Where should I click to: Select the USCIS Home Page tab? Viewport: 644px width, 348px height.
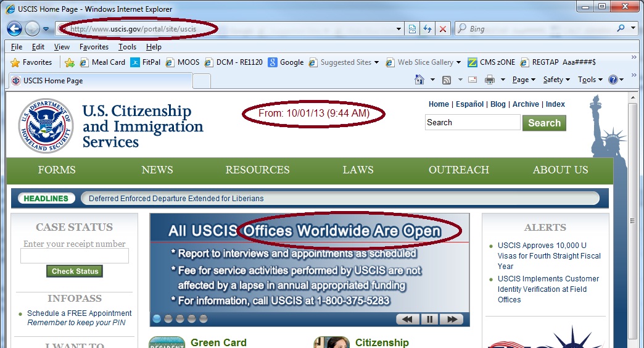[x=100, y=81]
